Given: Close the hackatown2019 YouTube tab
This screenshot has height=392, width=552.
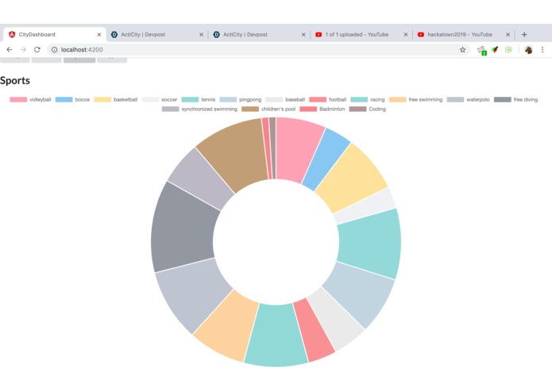Looking at the screenshot, I should point(508,34).
